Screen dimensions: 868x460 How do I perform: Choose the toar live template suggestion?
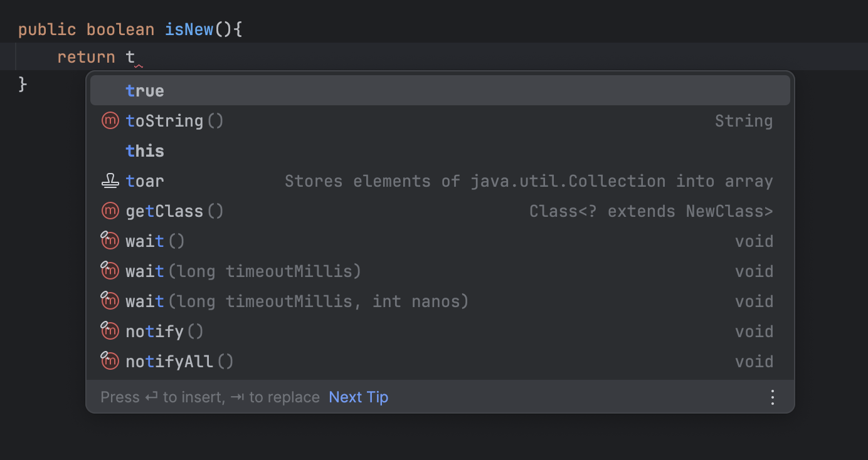point(144,180)
